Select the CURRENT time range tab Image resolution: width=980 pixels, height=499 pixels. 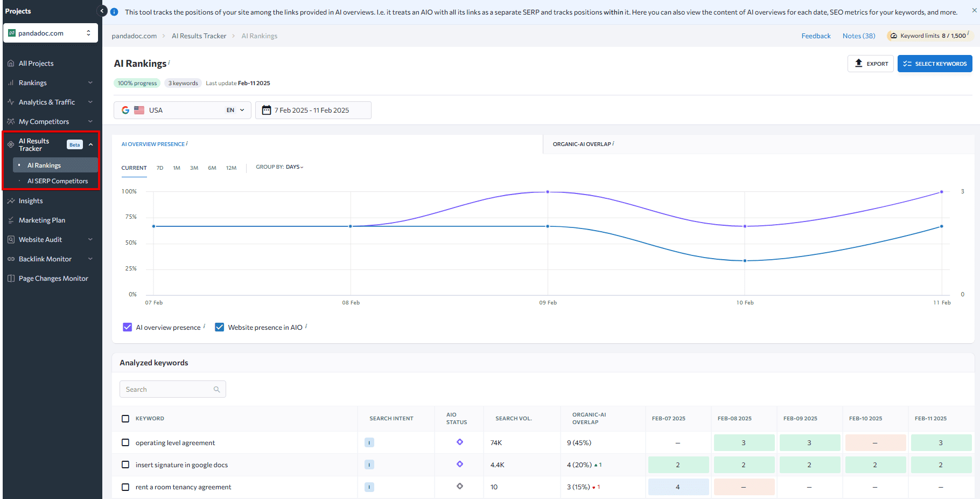pyautogui.click(x=134, y=168)
